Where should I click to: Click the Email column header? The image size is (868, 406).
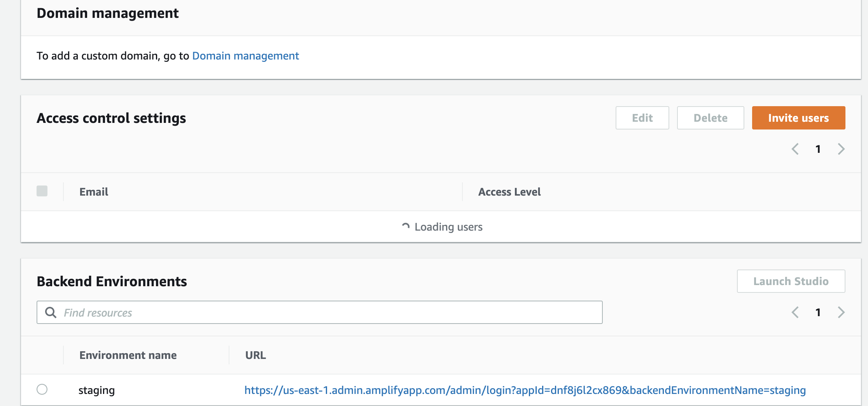94,191
